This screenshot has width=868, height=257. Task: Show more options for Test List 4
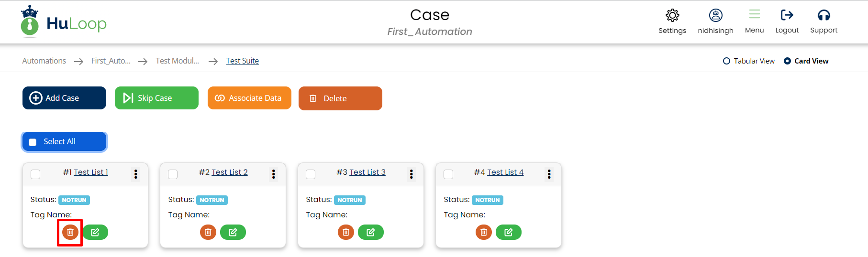click(549, 174)
